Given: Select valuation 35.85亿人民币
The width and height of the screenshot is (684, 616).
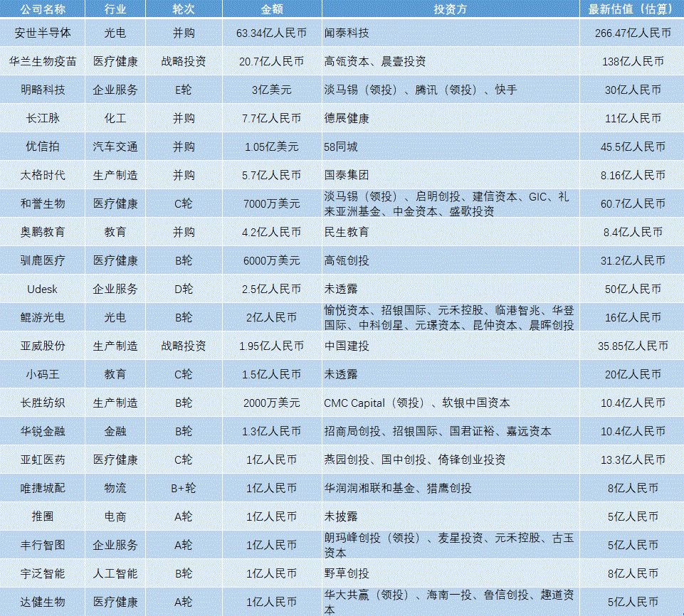Looking at the screenshot, I should (633, 345).
